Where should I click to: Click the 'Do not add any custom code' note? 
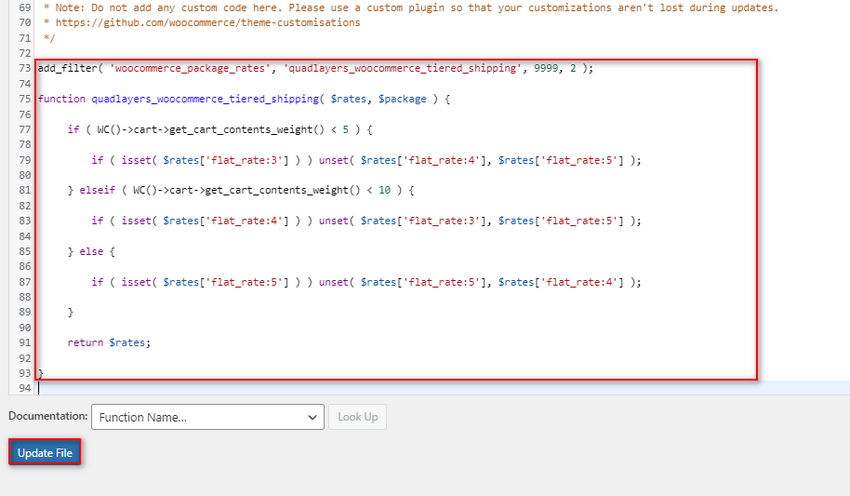(x=410, y=8)
